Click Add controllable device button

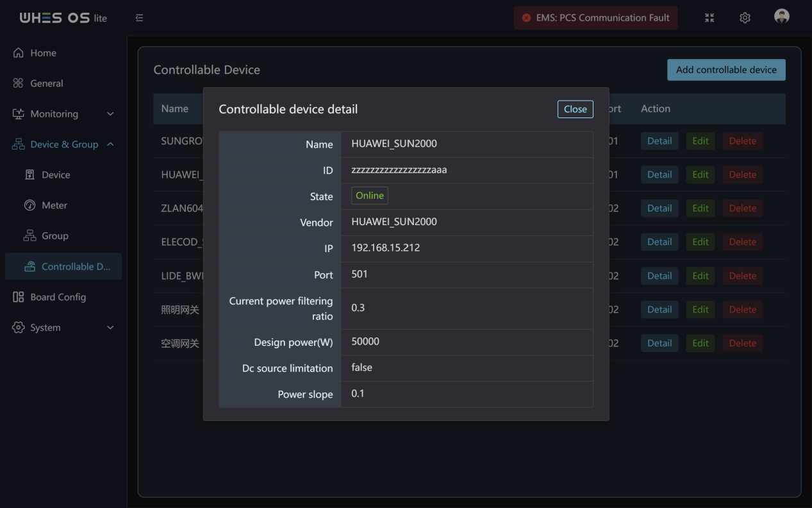(726, 70)
